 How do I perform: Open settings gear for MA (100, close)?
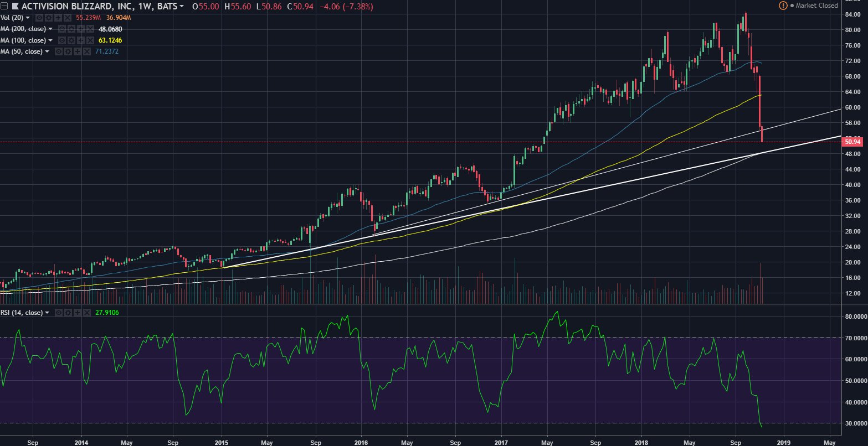[71, 40]
